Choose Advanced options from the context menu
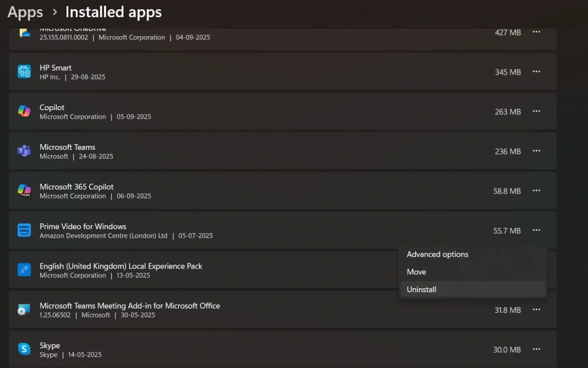 click(473, 254)
